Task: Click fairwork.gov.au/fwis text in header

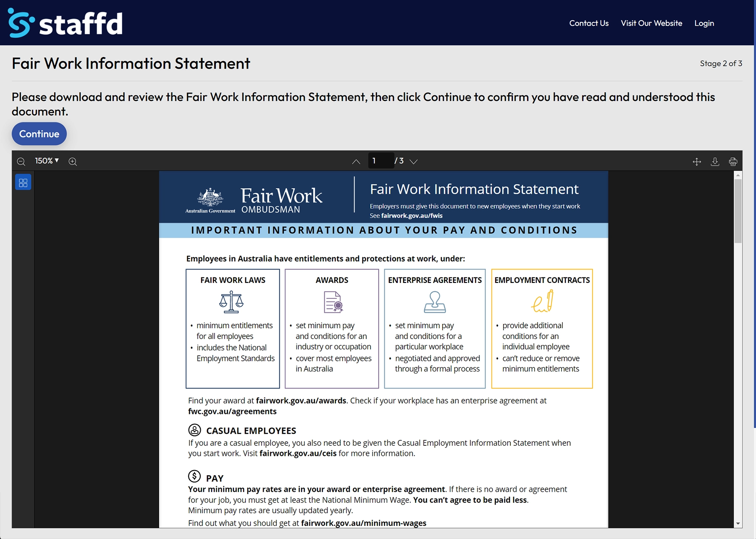Action: click(x=412, y=216)
